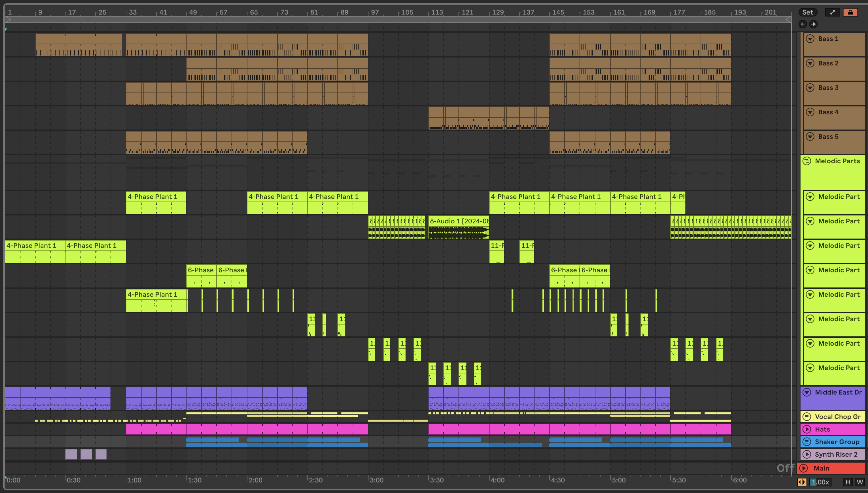Toggle the orange waveform display button
The height and width of the screenshot is (493, 868).
[x=802, y=482]
